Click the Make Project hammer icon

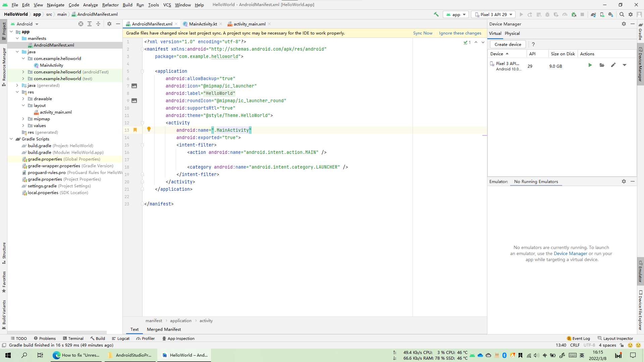click(436, 14)
